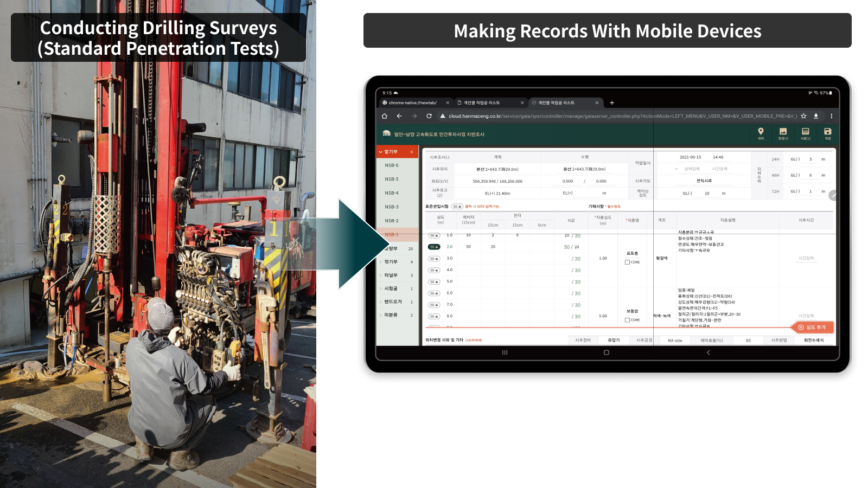
Task: Select borehole NSB-4 in the list
Action: (392, 193)
